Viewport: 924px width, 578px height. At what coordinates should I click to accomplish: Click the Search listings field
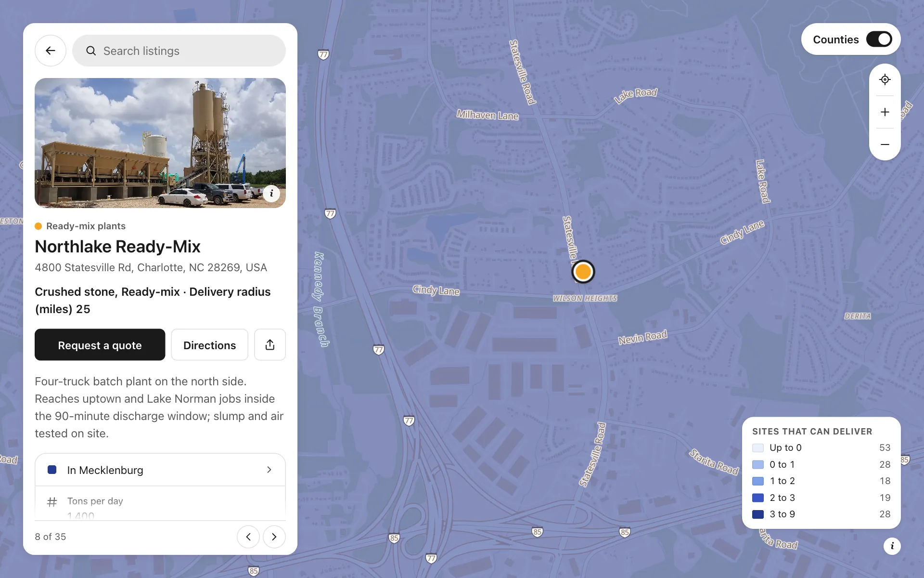click(179, 51)
